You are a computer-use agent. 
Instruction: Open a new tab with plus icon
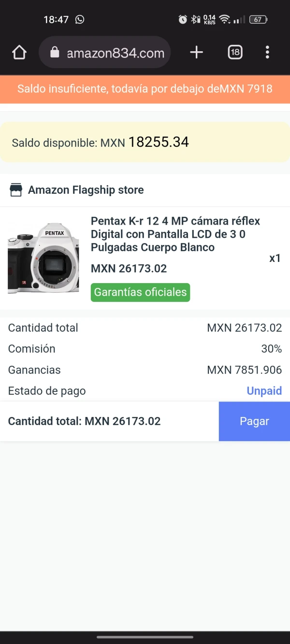[196, 52]
